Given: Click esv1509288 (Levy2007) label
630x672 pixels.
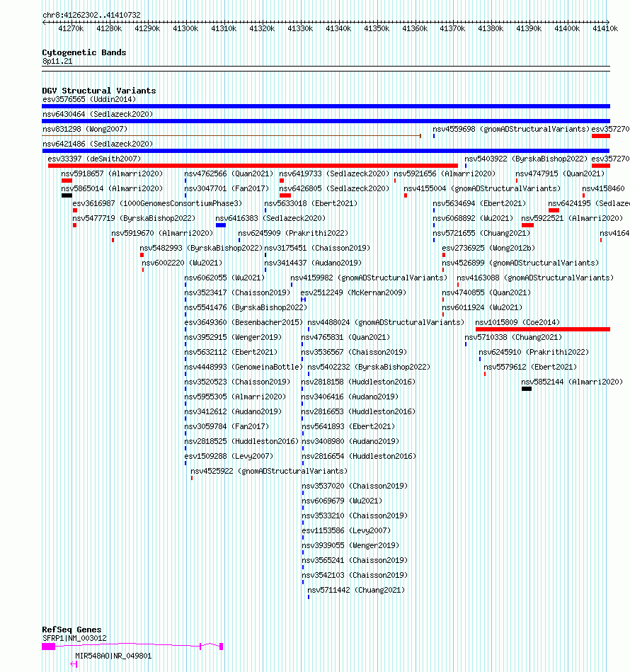Looking at the screenshot, I should tap(229, 457).
